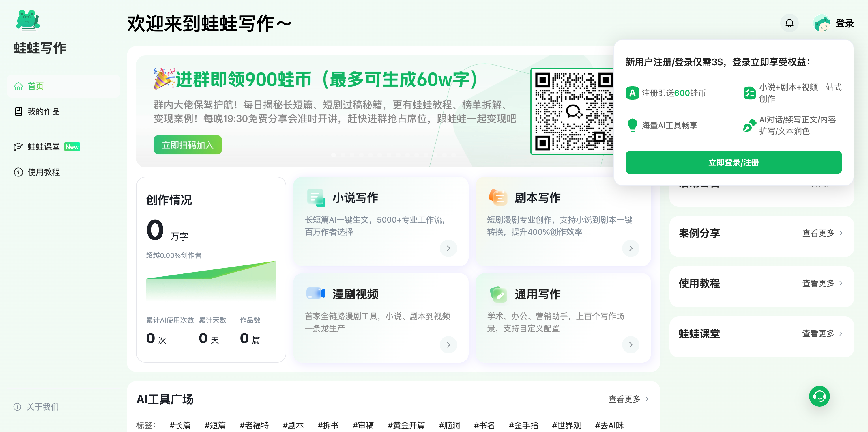Expand 小说写作 card with its arrow
This screenshot has height=432, width=868.
448,248
